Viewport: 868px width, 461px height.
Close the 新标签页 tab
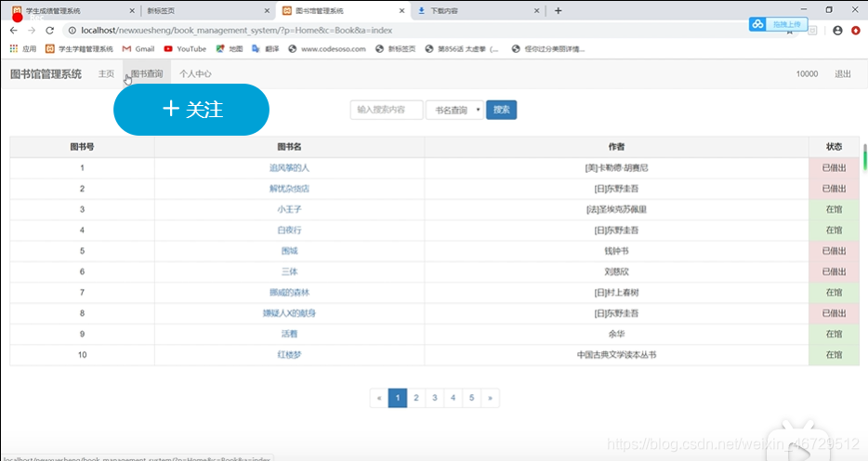click(x=267, y=10)
